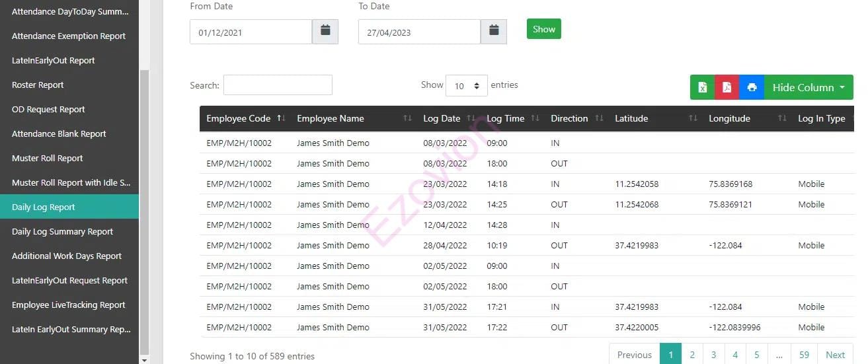Select longitude value -122.0839996
This screenshot has width=868, height=364.
(x=734, y=327)
